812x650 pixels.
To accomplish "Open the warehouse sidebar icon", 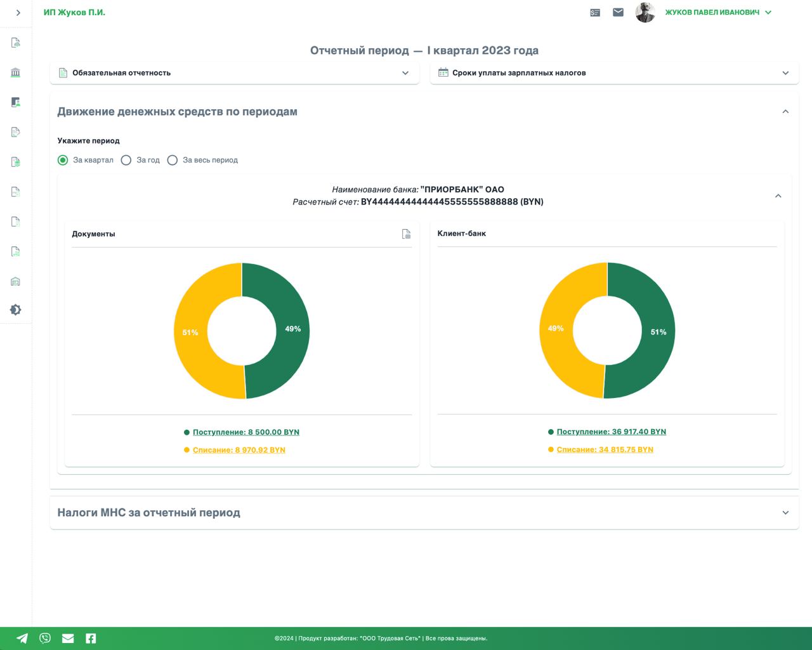I will pos(16,281).
